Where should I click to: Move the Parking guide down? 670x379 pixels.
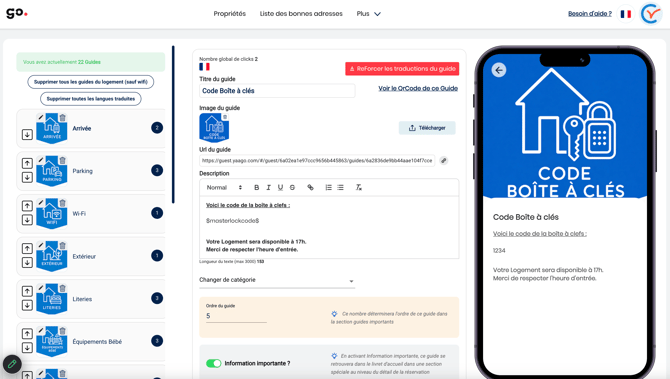[27, 177]
